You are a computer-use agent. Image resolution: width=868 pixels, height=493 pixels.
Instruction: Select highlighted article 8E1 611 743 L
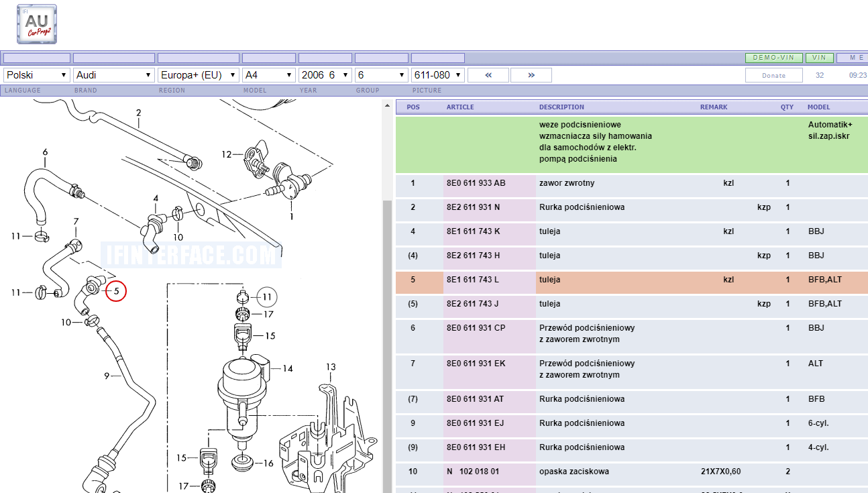point(472,280)
